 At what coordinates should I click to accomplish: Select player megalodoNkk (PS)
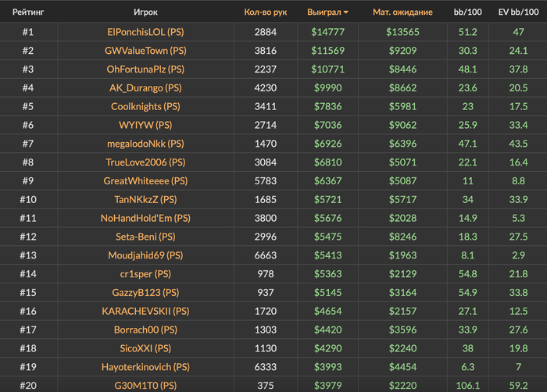pos(146,144)
